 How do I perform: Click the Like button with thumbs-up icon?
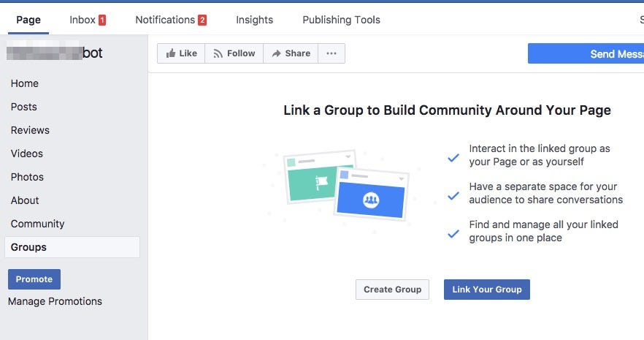click(x=181, y=53)
